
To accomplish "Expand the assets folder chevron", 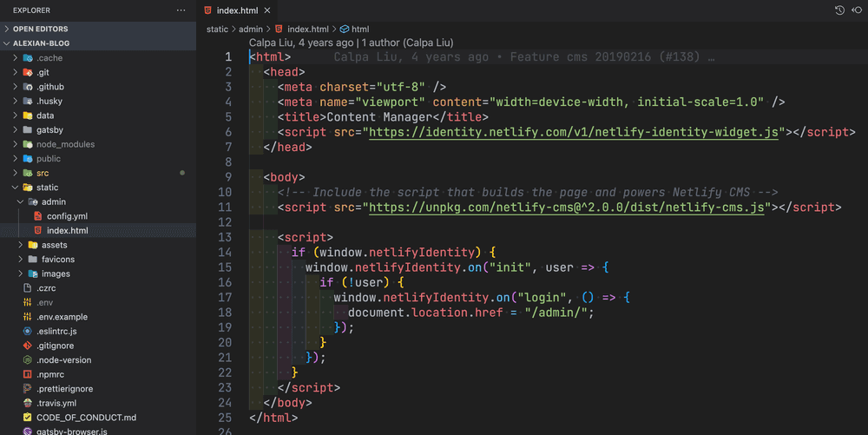I will (x=21, y=245).
